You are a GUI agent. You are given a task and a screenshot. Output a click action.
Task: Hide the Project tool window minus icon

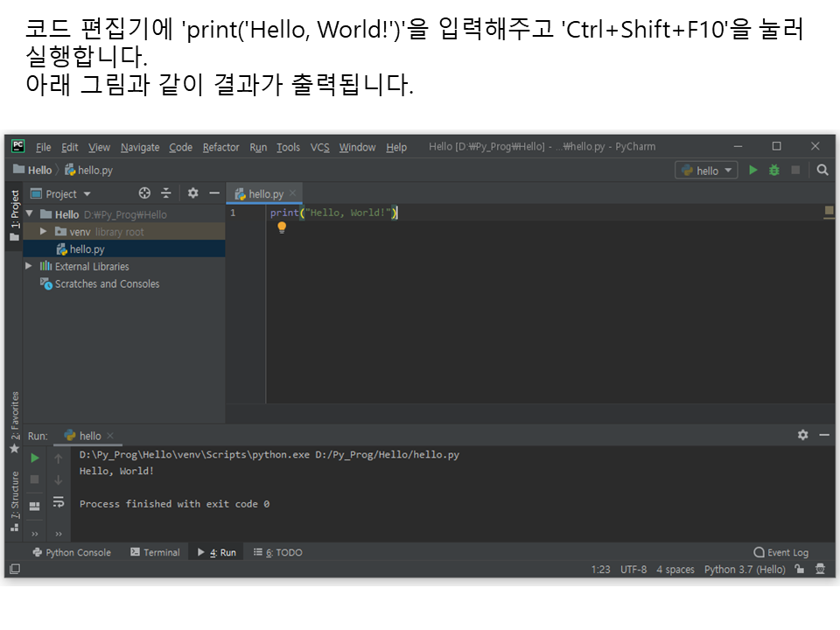point(214,193)
